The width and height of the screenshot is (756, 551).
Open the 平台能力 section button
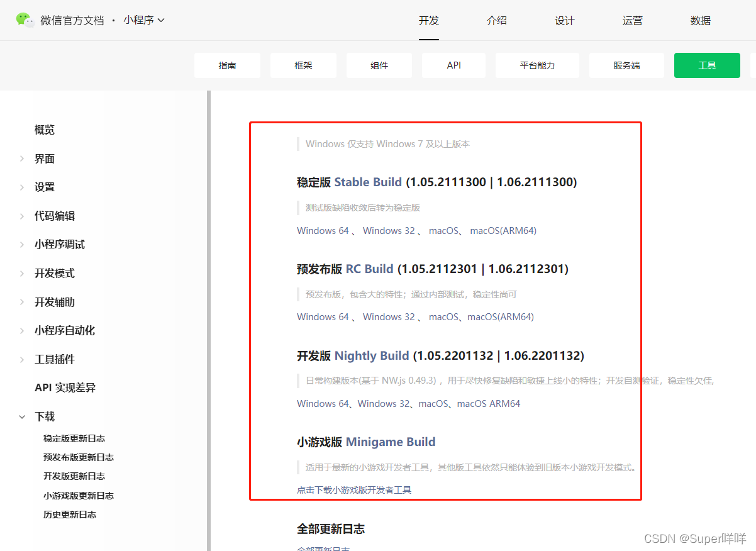pyautogui.click(x=537, y=65)
